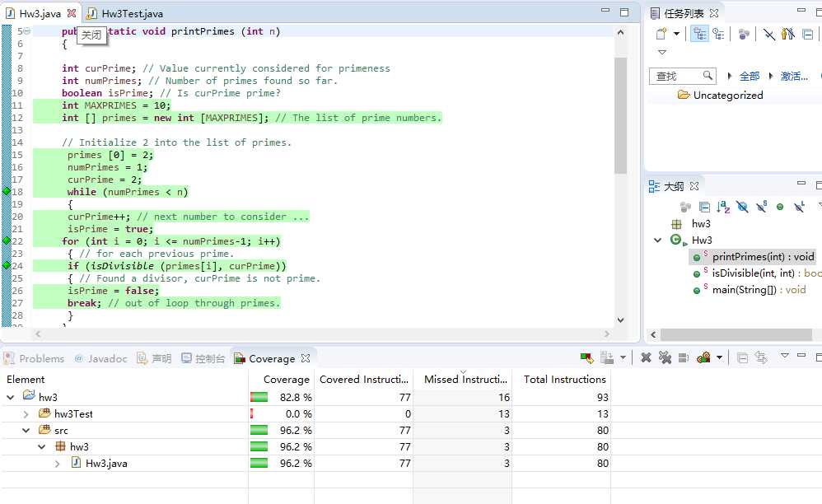This screenshot has width=822, height=504.
Task: Collapse all items in outline toolbar
Action: coord(704,207)
